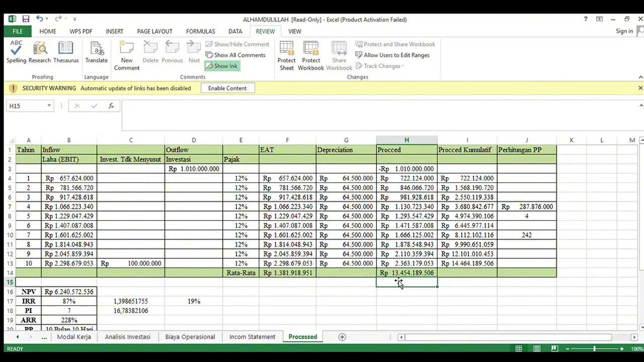Switch to the HOME tab
The height and width of the screenshot is (362, 644).
click(x=48, y=31)
